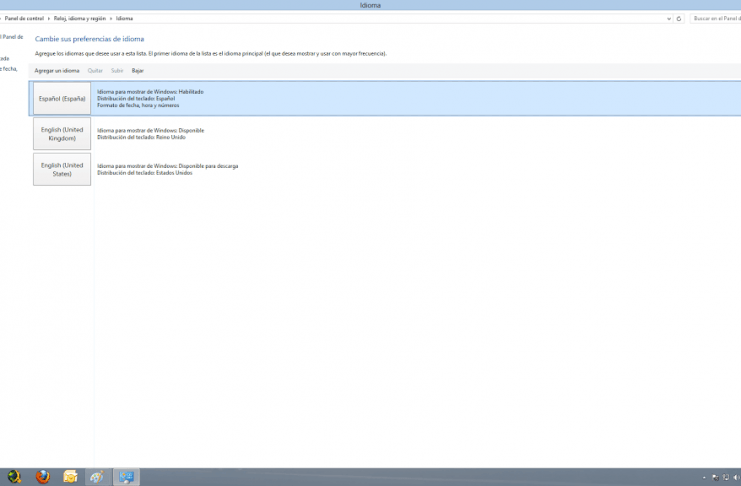Expand arrow after Reloj, idioma y región
This screenshot has height=486, width=741.
(111, 18)
